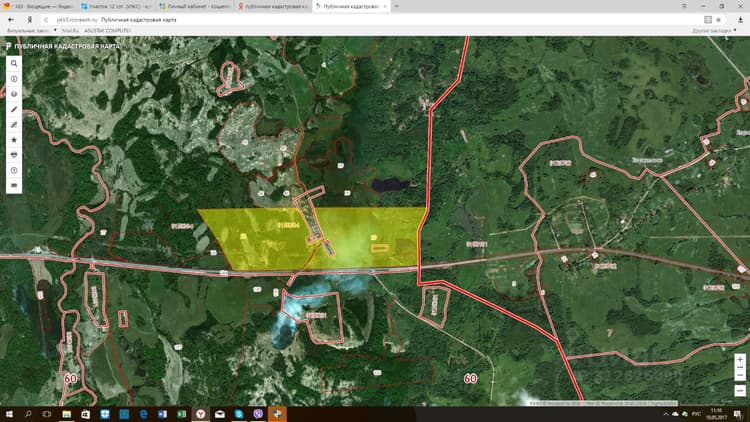Go back with the browser arrow
Screen dimensions: 750x422
pos(11,20)
